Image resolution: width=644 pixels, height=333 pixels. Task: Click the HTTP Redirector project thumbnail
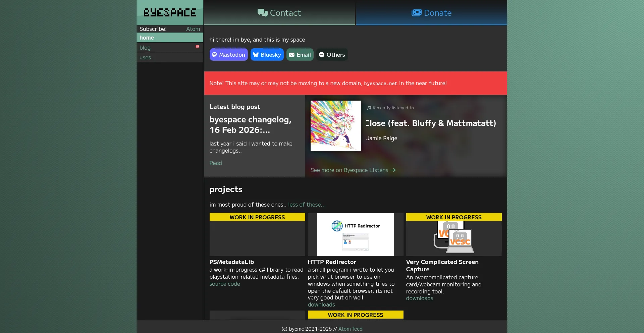tap(356, 234)
